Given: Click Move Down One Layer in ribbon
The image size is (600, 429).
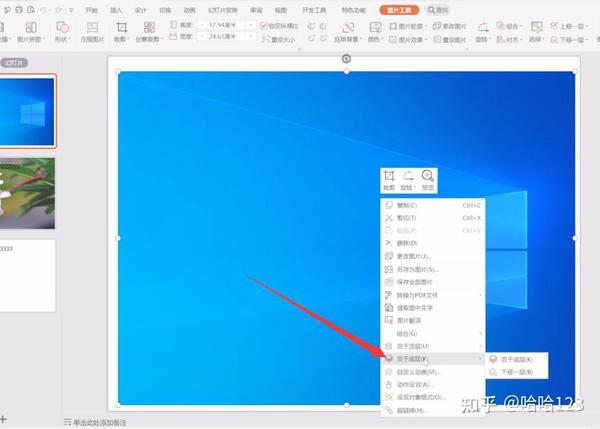Looking at the screenshot, I should (x=569, y=39).
